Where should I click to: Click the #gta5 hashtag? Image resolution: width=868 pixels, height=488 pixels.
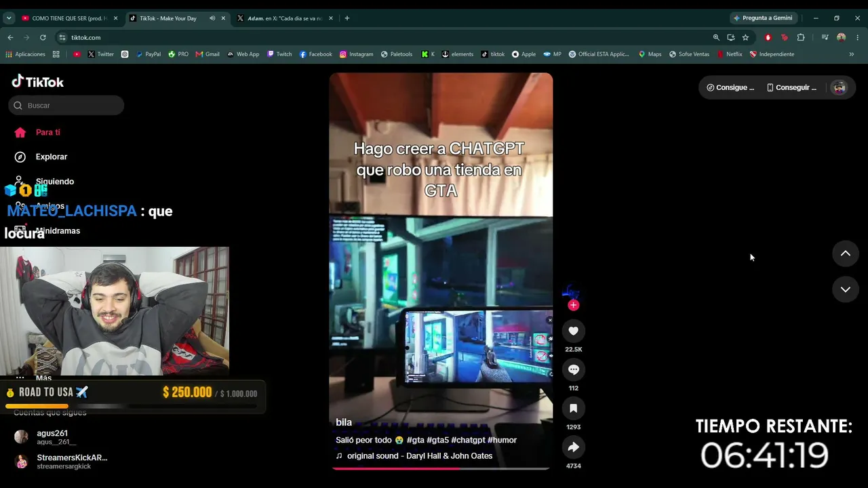(x=437, y=440)
